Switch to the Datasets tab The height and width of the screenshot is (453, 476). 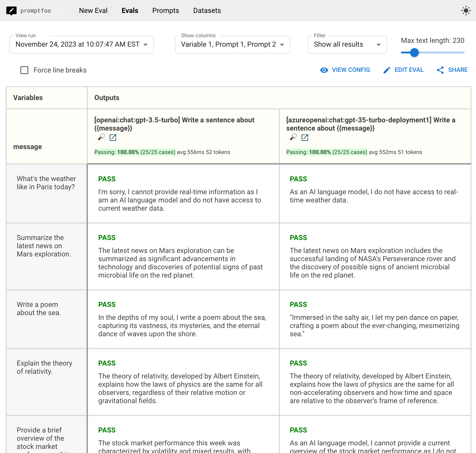coord(207,11)
